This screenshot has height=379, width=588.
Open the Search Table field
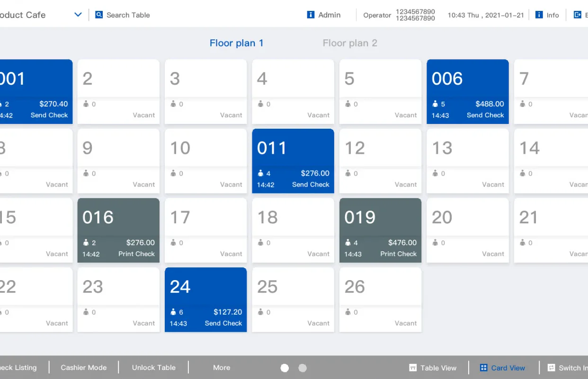[x=123, y=15]
